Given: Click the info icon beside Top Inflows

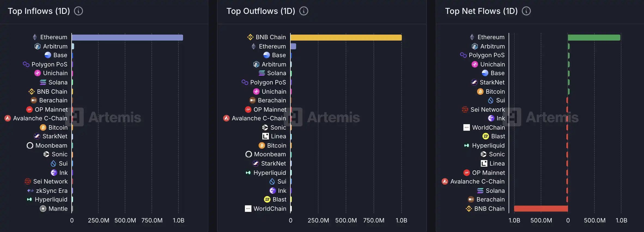Looking at the screenshot, I should click(x=78, y=11).
